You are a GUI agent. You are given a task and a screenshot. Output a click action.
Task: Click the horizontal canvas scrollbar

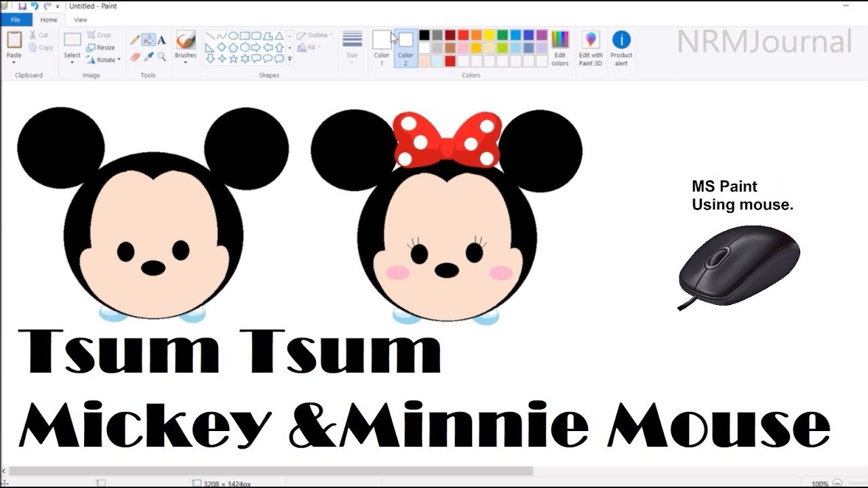[x=271, y=471]
